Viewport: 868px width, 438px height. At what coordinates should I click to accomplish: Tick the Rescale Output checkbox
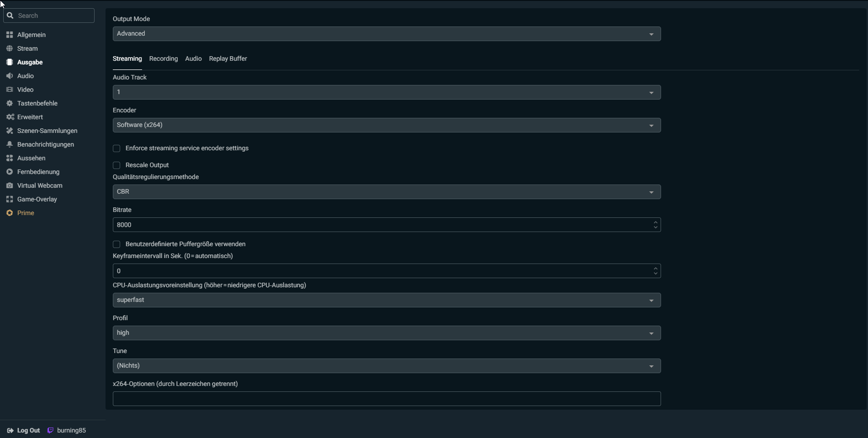point(116,165)
